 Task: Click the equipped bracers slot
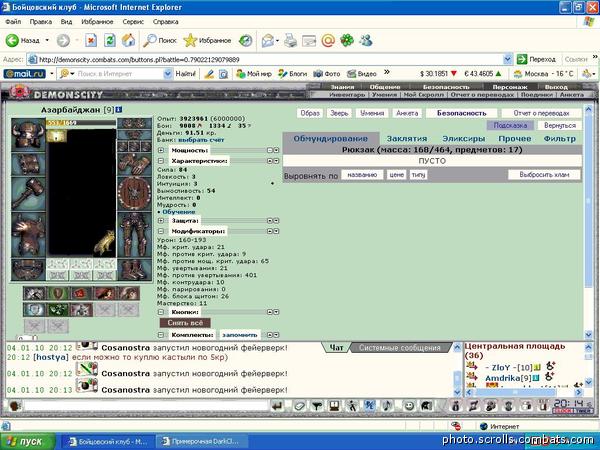(x=28, y=164)
